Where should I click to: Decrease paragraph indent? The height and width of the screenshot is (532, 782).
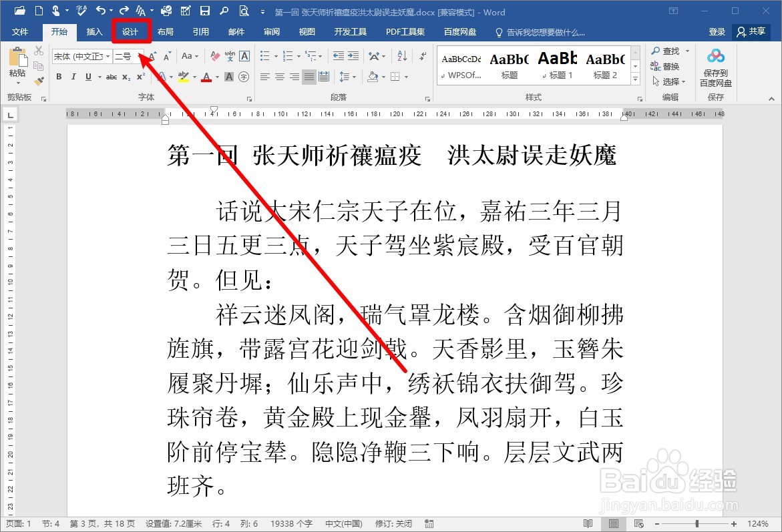(338, 56)
